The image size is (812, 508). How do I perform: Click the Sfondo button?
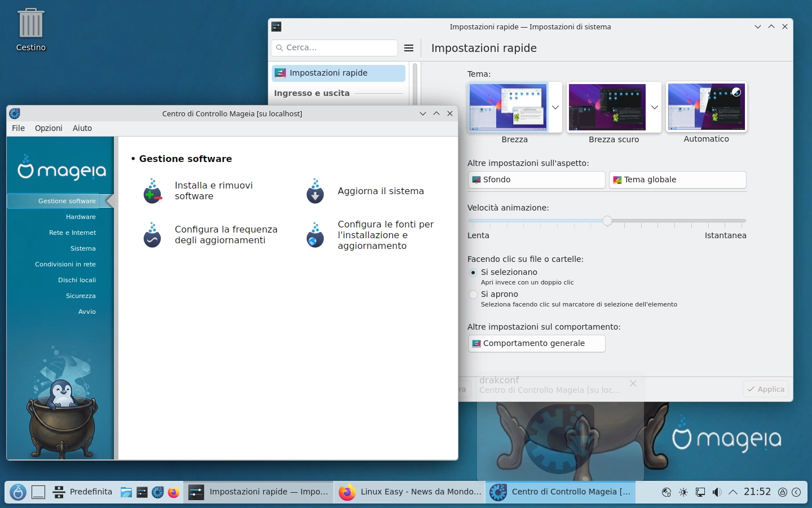(537, 179)
